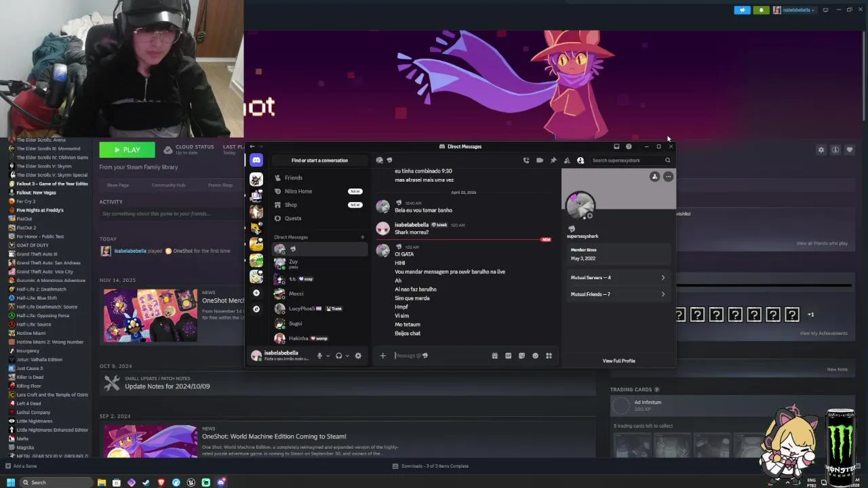The width and height of the screenshot is (868, 488).
Task: Open Discord home via Discord logo icon
Action: click(x=256, y=161)
